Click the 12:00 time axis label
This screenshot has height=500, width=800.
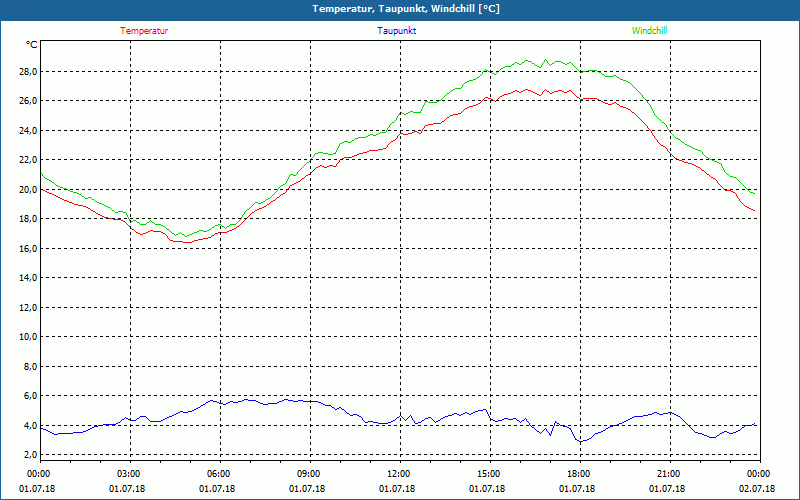click(400, 474)
